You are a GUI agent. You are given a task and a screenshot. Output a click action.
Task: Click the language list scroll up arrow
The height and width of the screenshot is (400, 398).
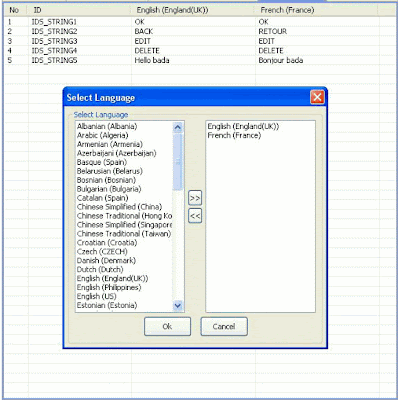tap(178, 127)
